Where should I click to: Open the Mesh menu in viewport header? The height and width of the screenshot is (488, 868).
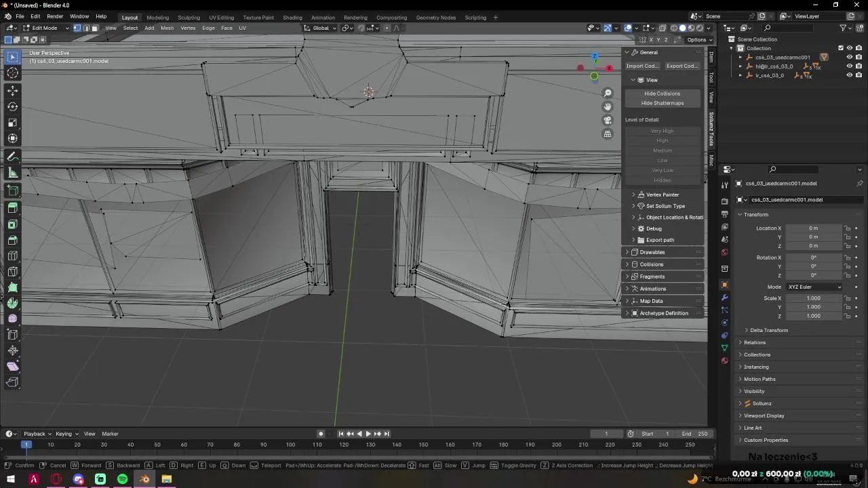pos(167,28)
